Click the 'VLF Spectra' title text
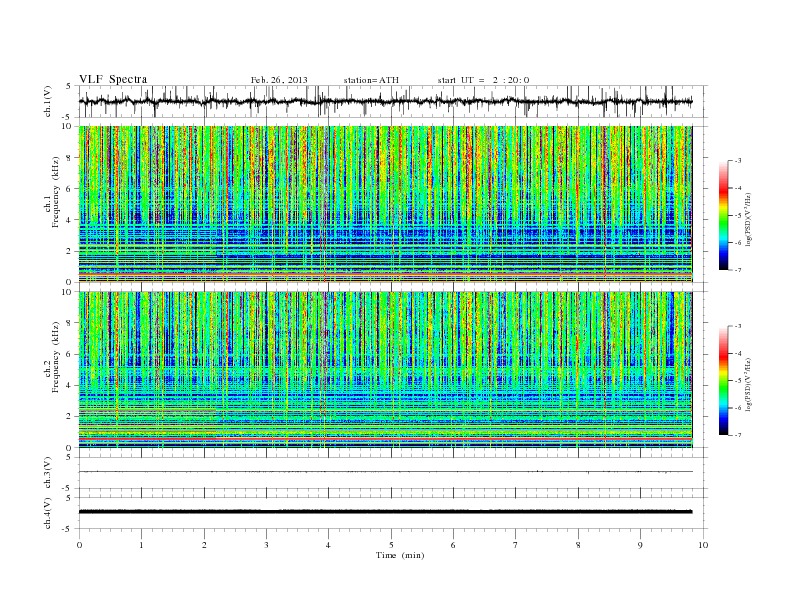The width and height of the screenshot is (792, 612). pos(113,79)
